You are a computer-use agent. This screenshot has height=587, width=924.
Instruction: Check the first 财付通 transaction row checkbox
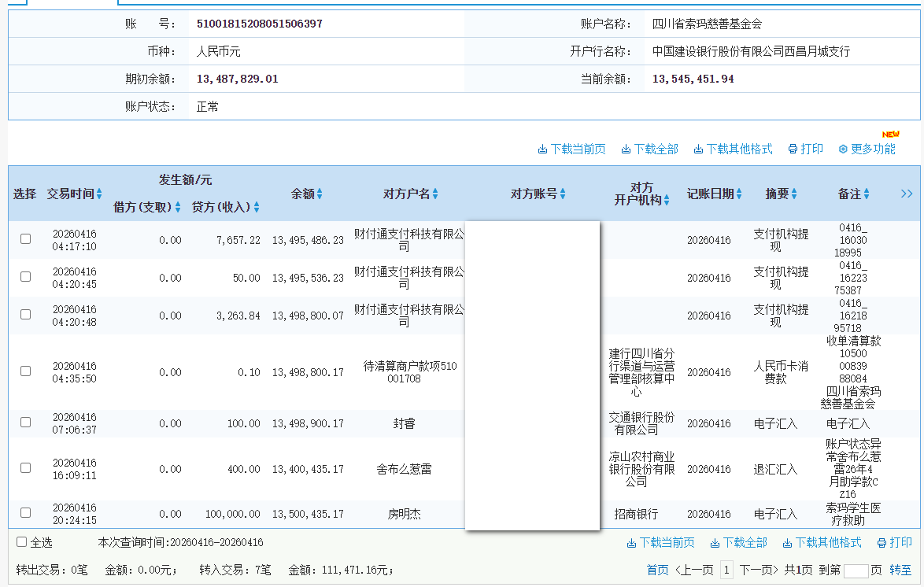click(25, 240)
